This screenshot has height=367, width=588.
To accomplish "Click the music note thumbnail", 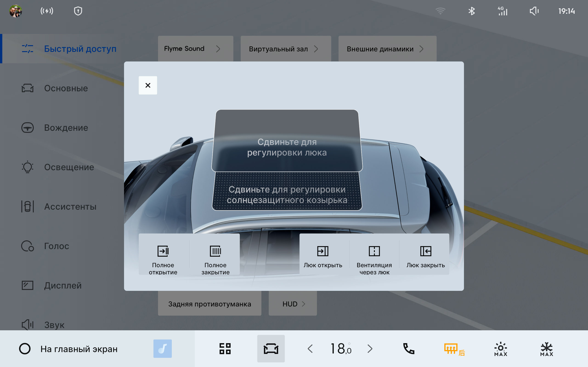I will click(162, 349).
